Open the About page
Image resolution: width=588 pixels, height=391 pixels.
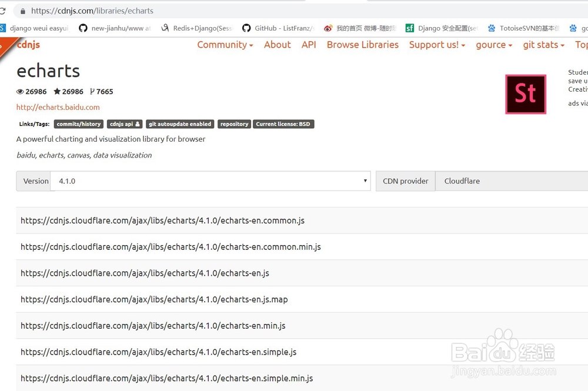coord(277,45)
